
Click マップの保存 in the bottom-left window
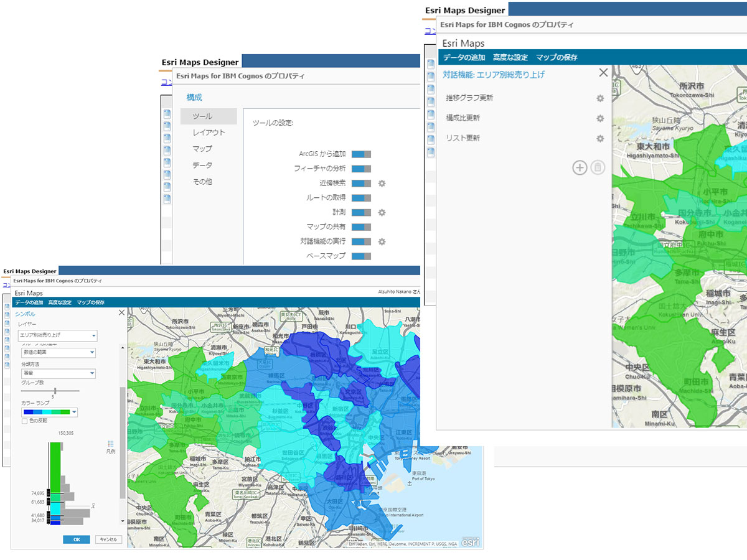(x=91, y=302)
